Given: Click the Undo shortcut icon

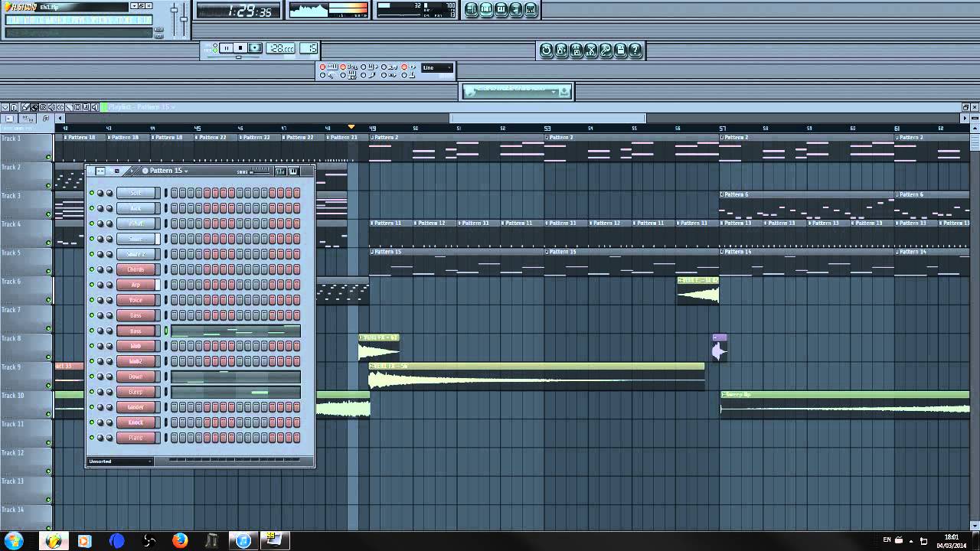Looking at the screenshot, I should 547,51.
